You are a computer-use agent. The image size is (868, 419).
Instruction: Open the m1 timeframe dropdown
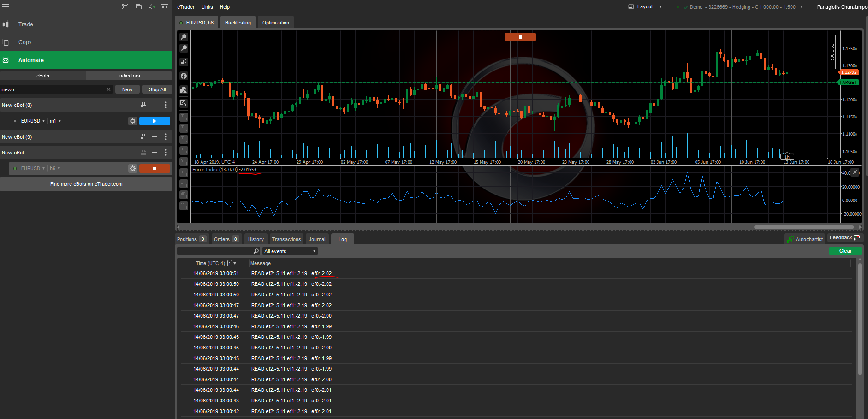click(55, 121)
